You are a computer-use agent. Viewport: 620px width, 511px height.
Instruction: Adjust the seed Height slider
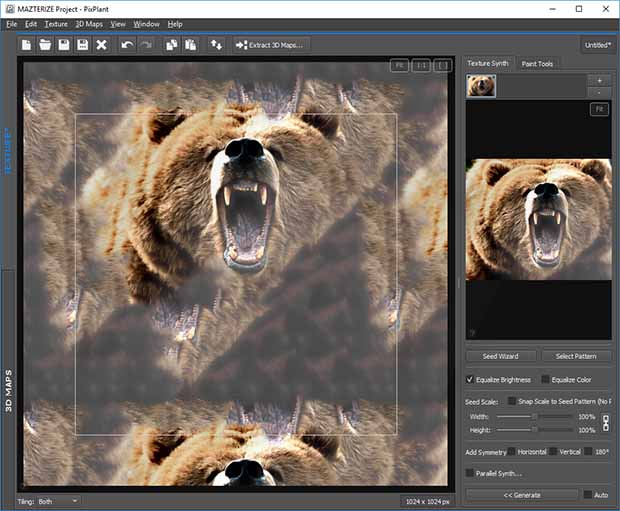pos(535,430)
